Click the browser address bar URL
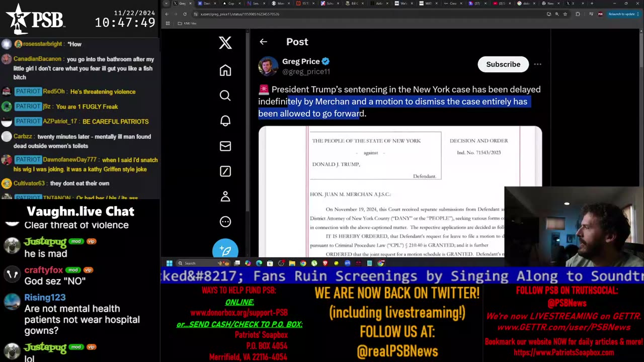The height and width of the screenshot is (362, 644). click(x=240, y=14)
